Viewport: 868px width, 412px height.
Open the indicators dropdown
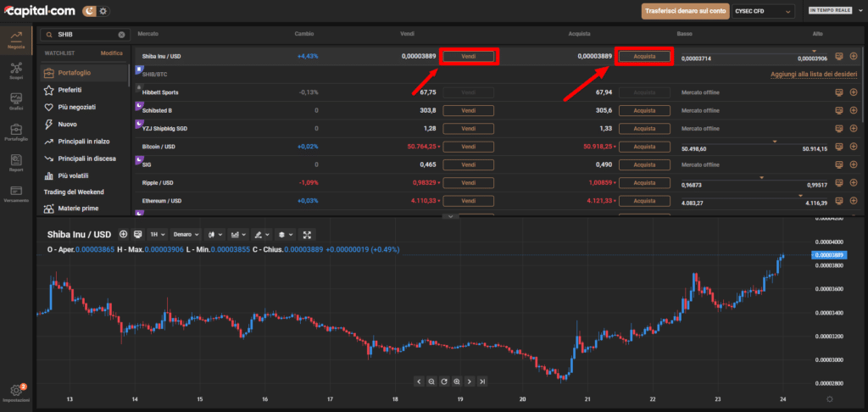[238, 234]
